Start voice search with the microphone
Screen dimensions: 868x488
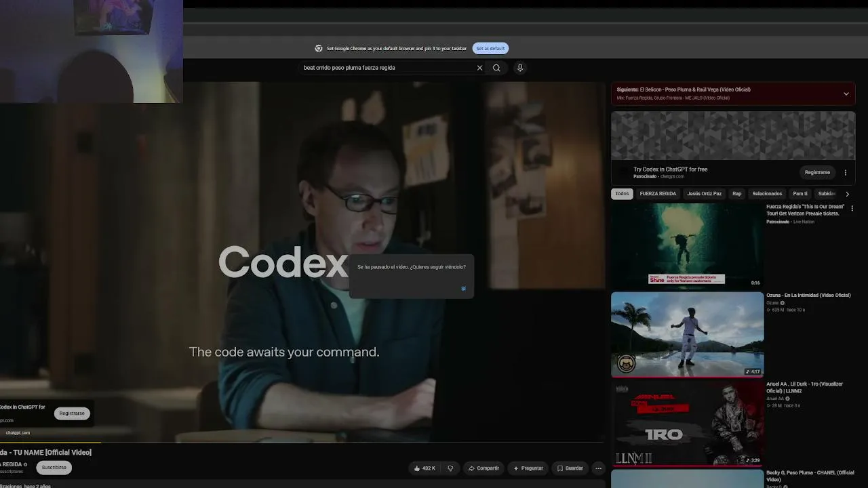(520, 68)
